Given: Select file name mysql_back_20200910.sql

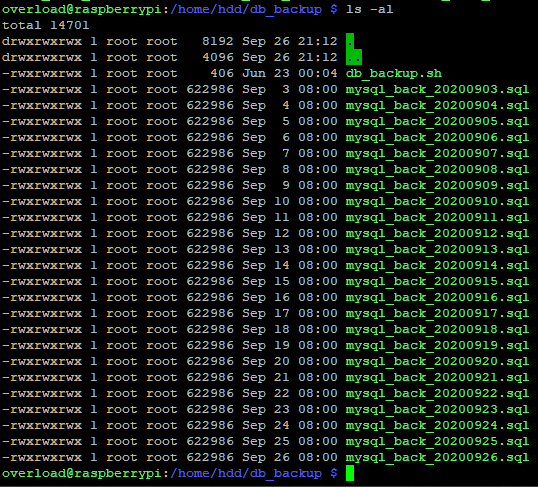Looking at the screenshot, I should pyautogui.click(x=437, y=202).
